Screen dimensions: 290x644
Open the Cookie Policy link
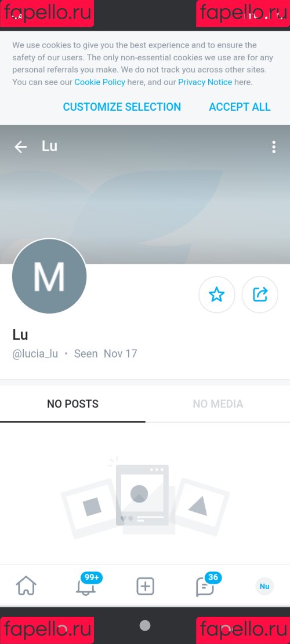pos(100,82)
